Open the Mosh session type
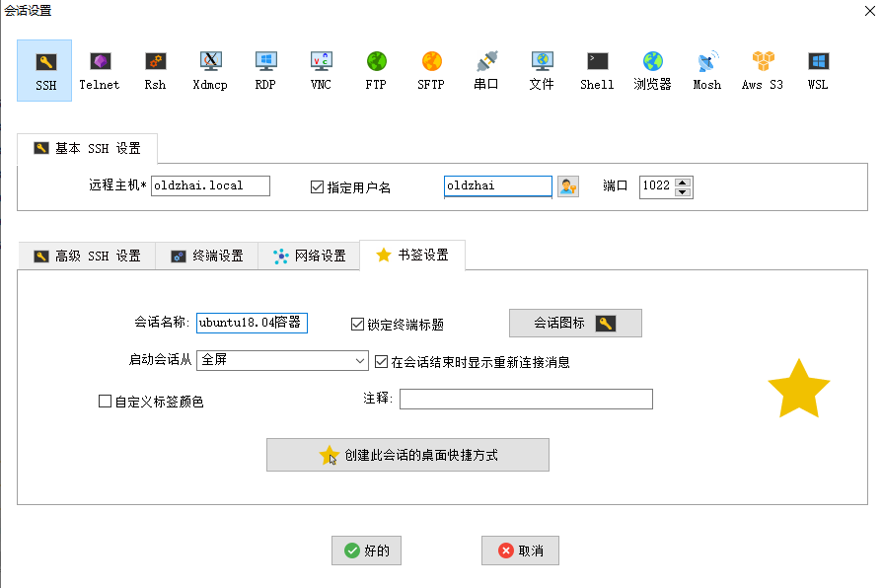882x588 pixels. tap(706, 69)
